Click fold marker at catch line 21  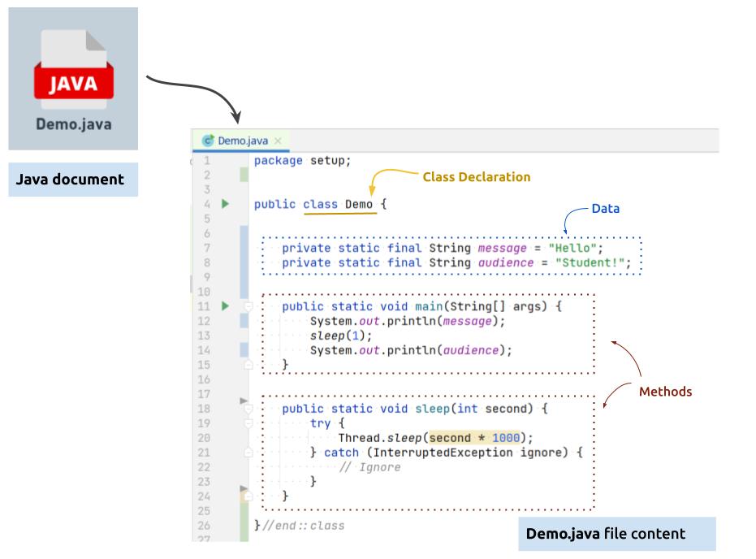click(x=249, y=453)
